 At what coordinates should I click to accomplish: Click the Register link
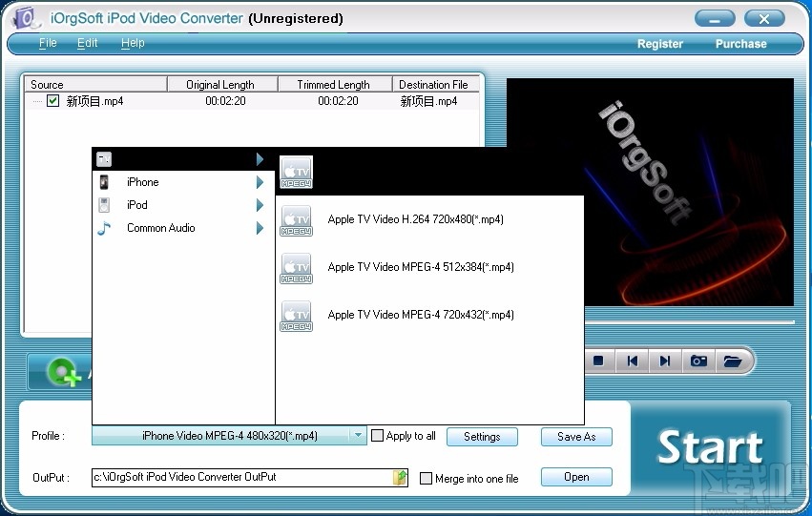(659, 44)
